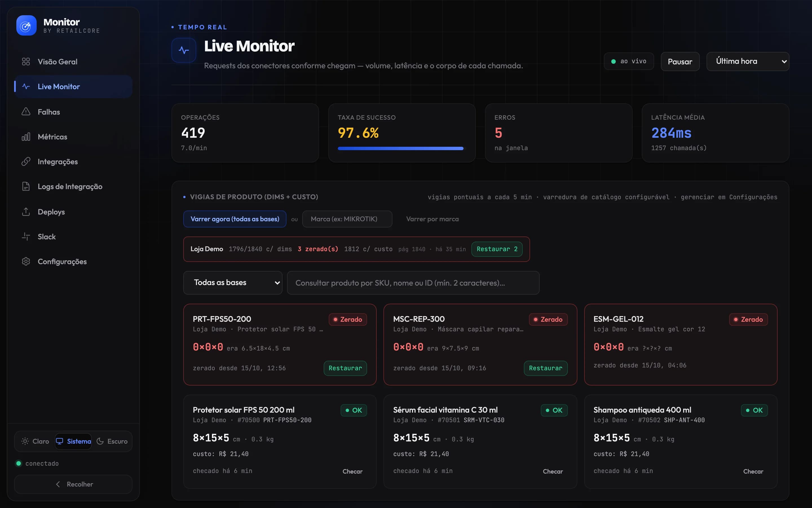812x508 pixels.
Task: Click the Logs de Integração document icon
Action: click(26, 187)
